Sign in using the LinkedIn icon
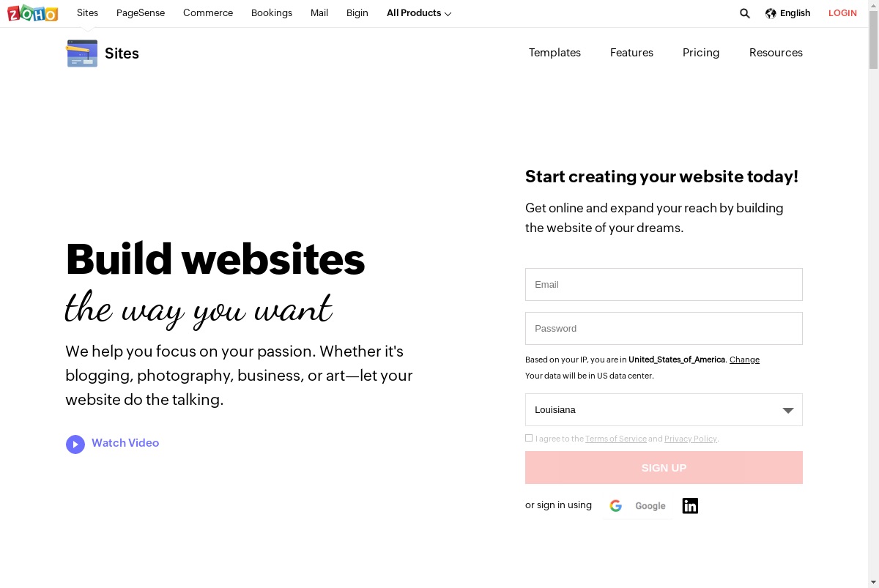 coord(690,506)
